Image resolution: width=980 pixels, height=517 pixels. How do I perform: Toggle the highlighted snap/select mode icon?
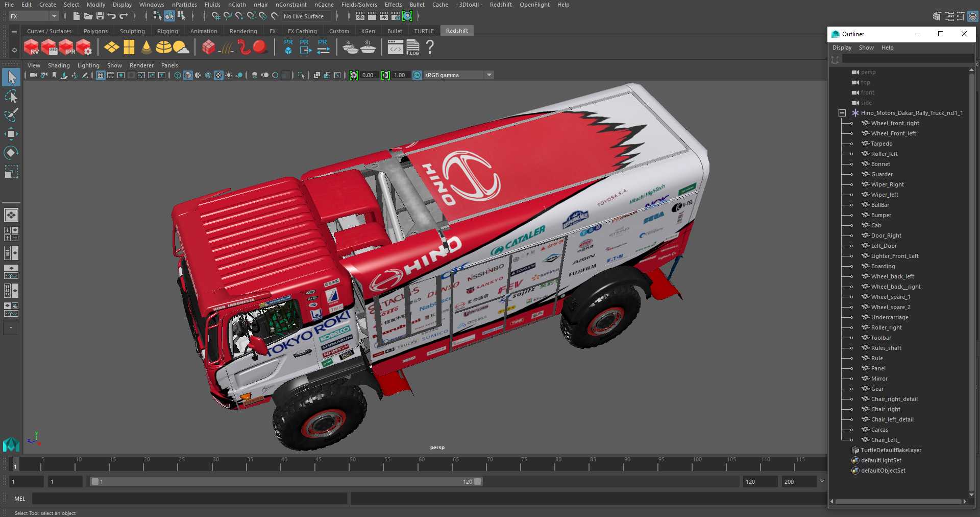click(x=169, y=16)
